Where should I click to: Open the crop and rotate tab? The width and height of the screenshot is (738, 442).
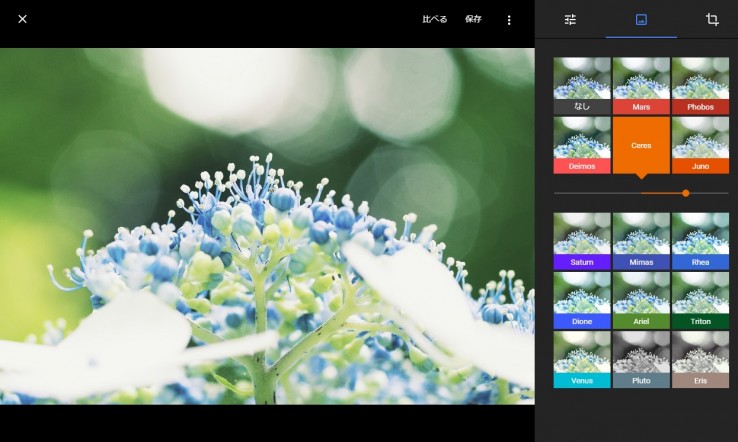[712, 20]
